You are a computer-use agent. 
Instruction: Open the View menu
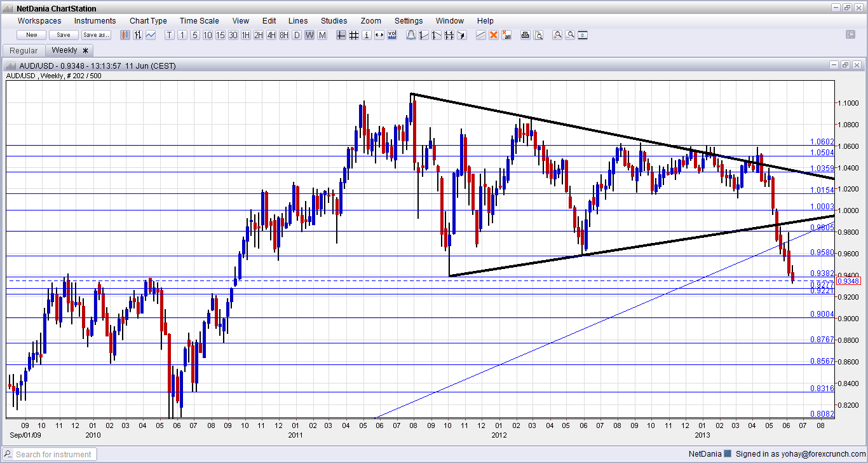(241, 21)
